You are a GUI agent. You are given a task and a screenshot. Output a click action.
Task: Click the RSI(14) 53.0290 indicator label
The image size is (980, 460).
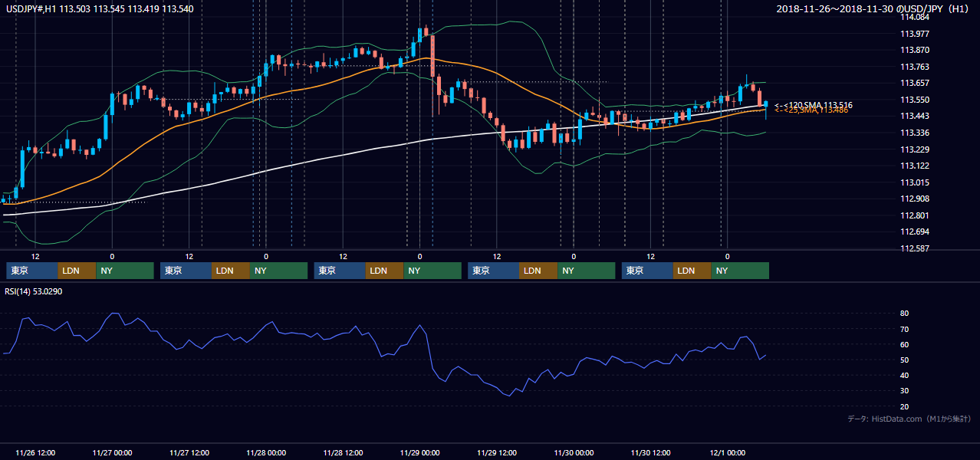pyautogui.click(x=33, y=291)
